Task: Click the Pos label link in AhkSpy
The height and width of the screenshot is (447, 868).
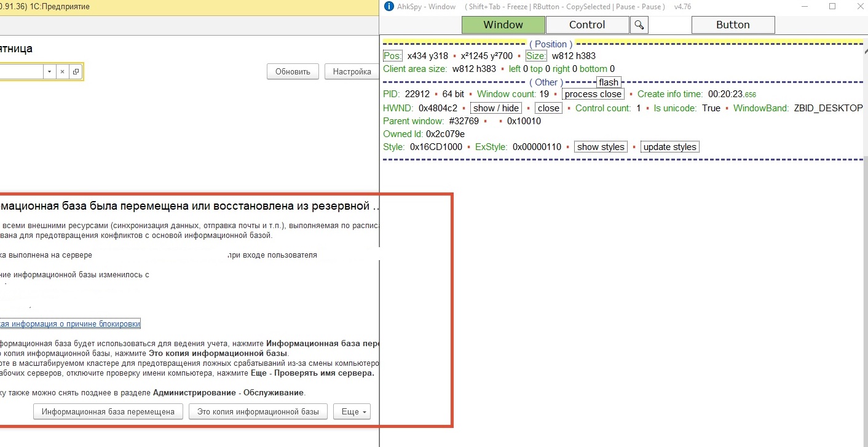Action: pos(392,56)
